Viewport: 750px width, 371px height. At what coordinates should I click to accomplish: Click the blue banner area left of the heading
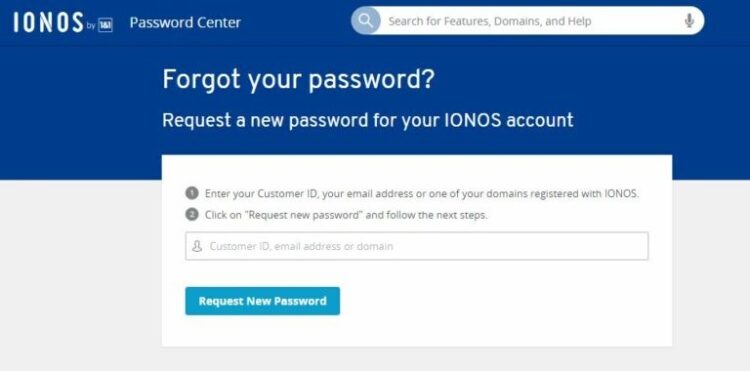(79, 110)
